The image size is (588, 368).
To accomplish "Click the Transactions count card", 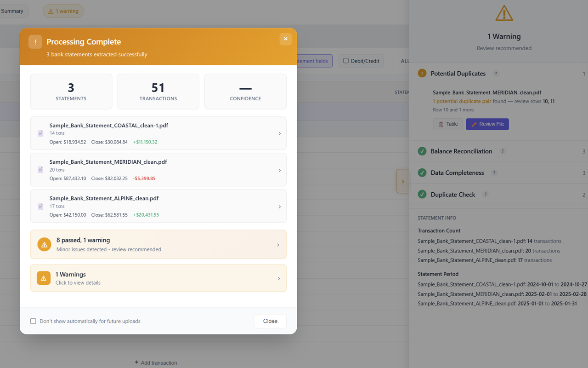I will point(158,92).
